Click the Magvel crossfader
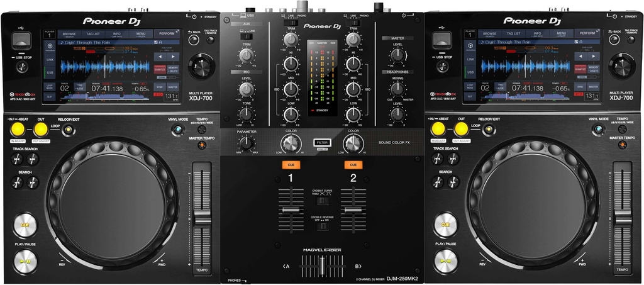Screen dimensions: 644x285 pyautogui.click(x=323, y=267)
